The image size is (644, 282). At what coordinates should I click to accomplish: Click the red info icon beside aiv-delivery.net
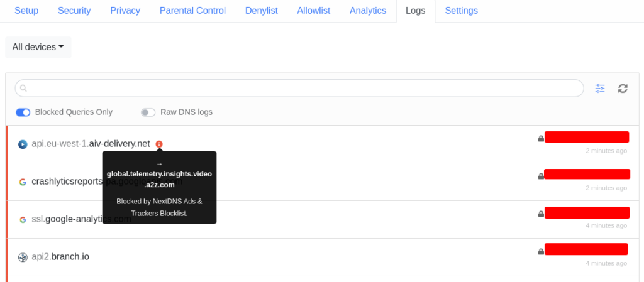(159, 144)
